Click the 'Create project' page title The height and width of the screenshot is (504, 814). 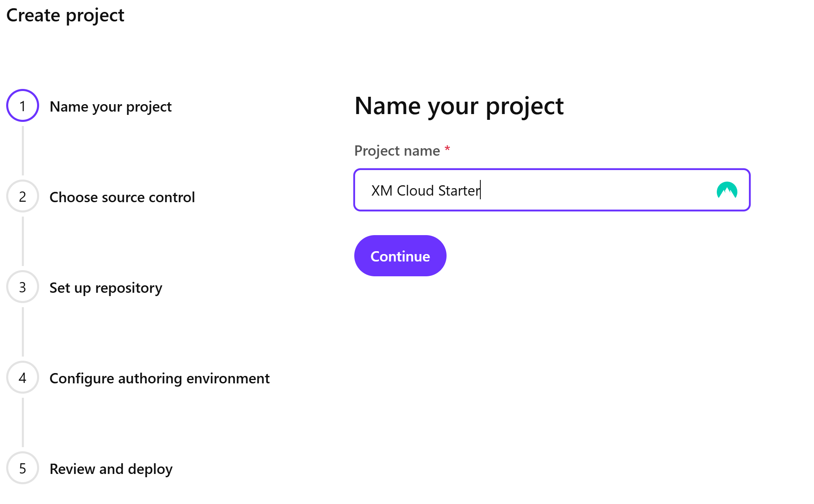click(x=65, y=15)
